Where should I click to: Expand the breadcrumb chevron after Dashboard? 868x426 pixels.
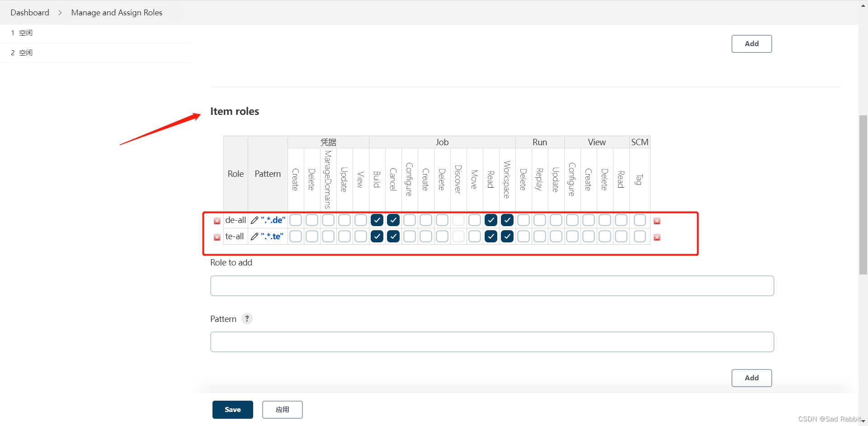60,13
